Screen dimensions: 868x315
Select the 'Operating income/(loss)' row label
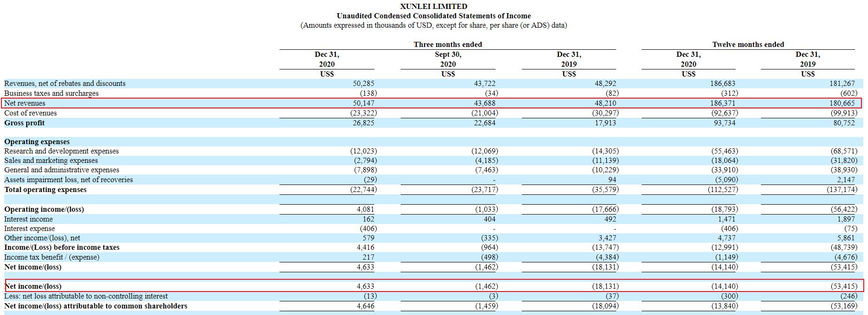tap(44, 209)
